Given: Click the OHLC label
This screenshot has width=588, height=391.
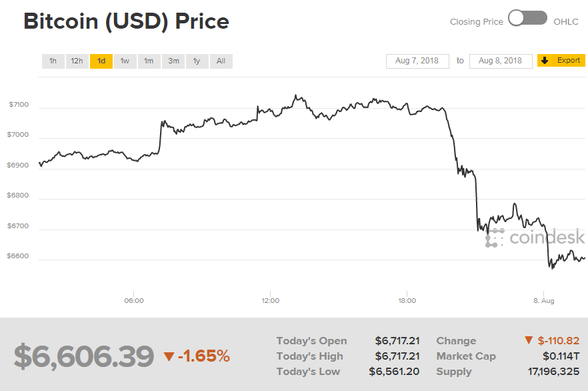Looking at the screenshot, I should coord(567,22).
